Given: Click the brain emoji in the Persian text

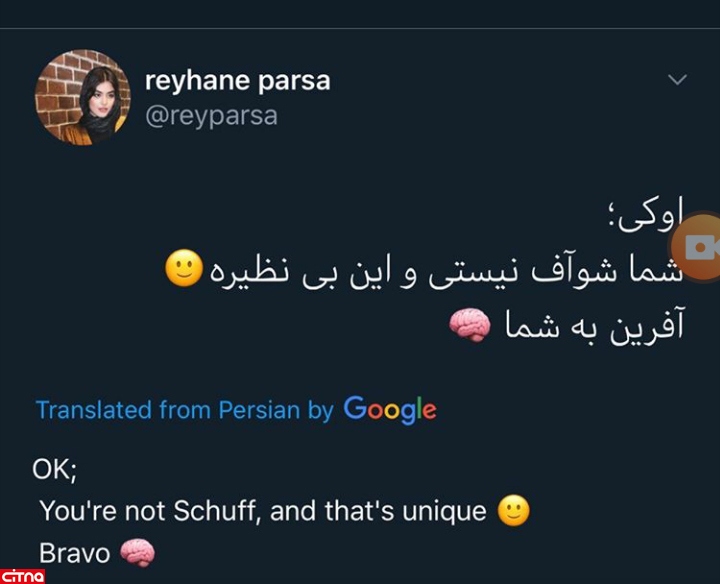Looking at the screenshot, I should (468, 324).
